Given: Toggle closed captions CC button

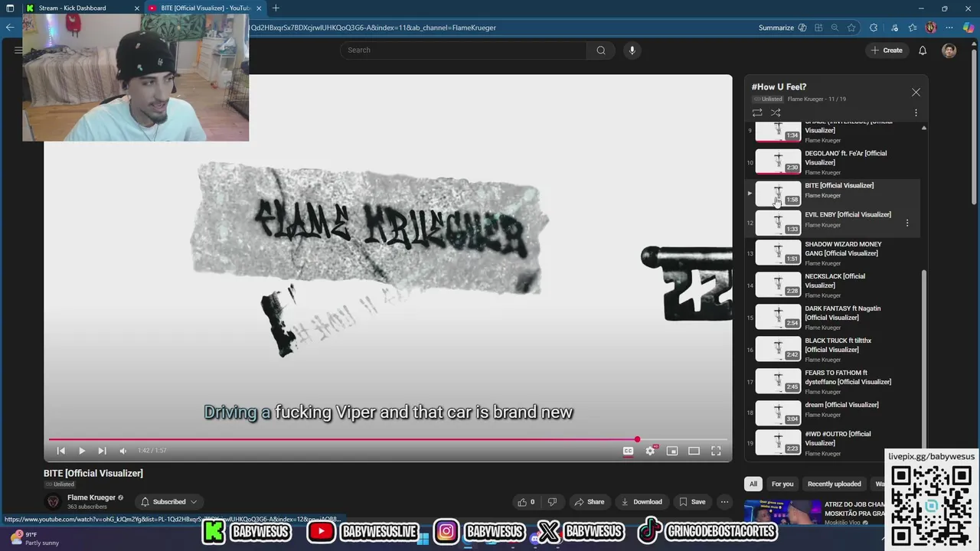Looking at the screenshot, I should 628,451.
